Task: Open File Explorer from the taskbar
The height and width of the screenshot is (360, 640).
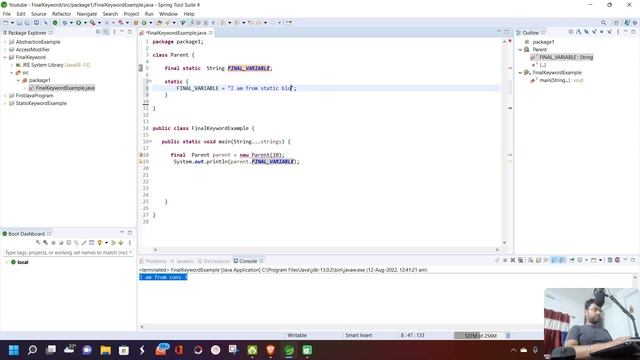Action: click(106, 350)
